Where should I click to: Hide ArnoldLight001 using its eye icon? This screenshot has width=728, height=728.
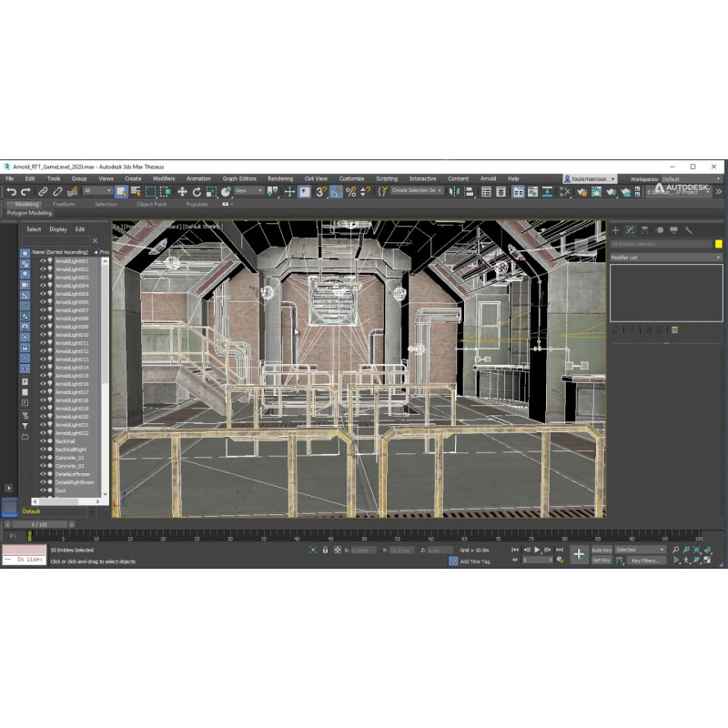(42, 261)
